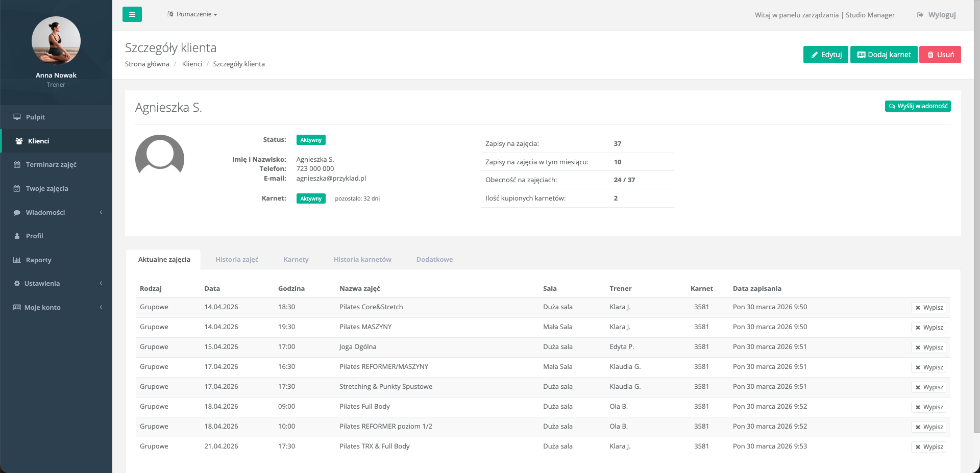Open the Historia karnetów tab

[x=362, y=259]
